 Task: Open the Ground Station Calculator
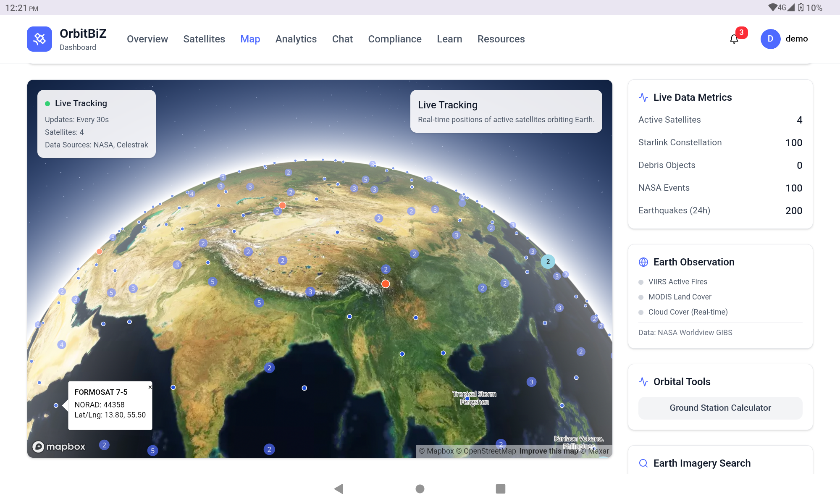[720, 408]
